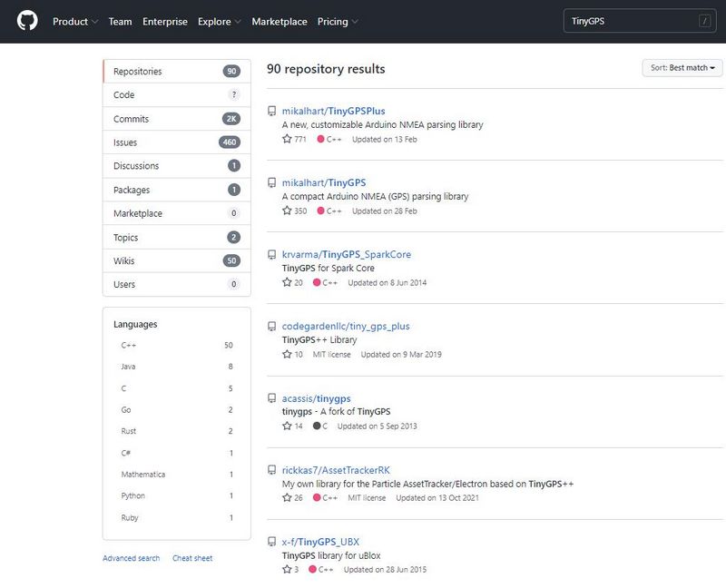
Task: Focus the search field containing TinyGPS
Action: coord(640,21)
